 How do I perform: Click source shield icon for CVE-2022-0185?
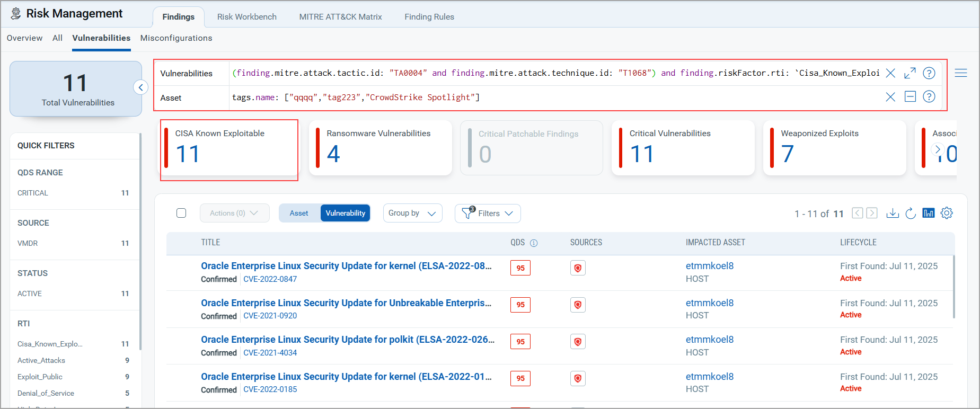[578, 378]
